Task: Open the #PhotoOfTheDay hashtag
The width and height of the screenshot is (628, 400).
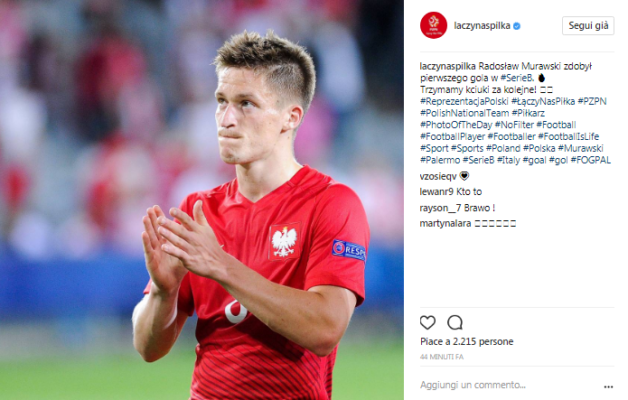Action: [456, 125]
